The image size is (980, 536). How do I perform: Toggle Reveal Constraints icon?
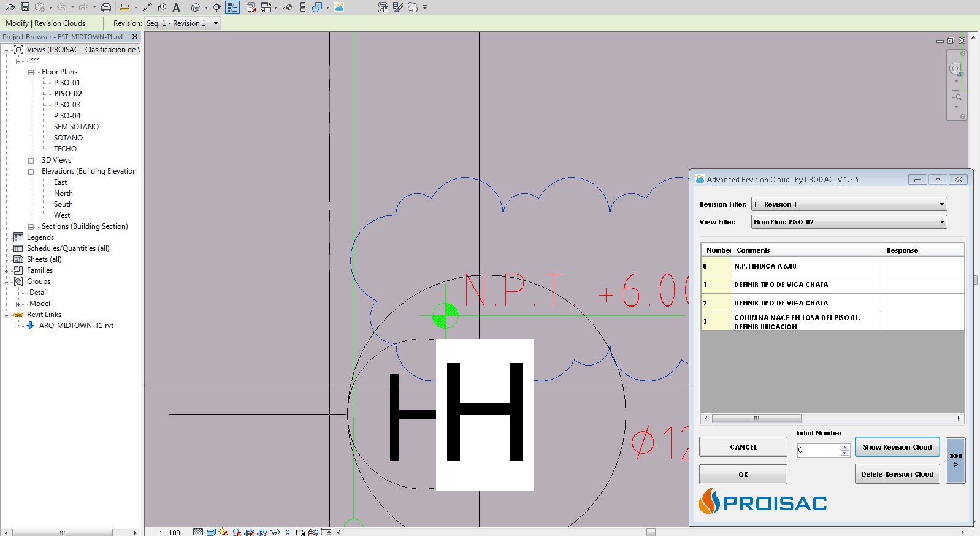[326, 532]
